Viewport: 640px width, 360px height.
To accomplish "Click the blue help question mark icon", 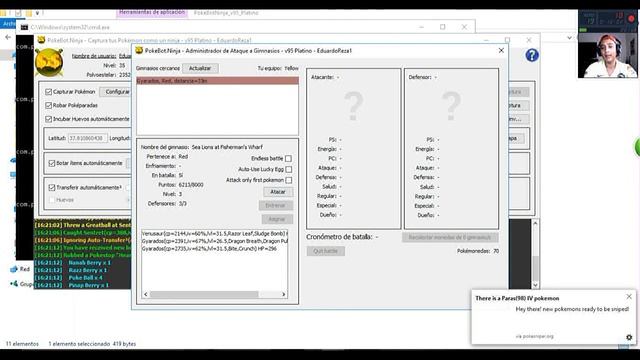I will pos(531,55).
